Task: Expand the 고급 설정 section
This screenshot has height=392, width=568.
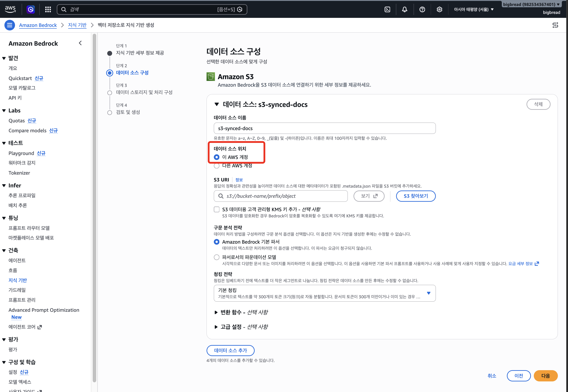Action: 241,327
